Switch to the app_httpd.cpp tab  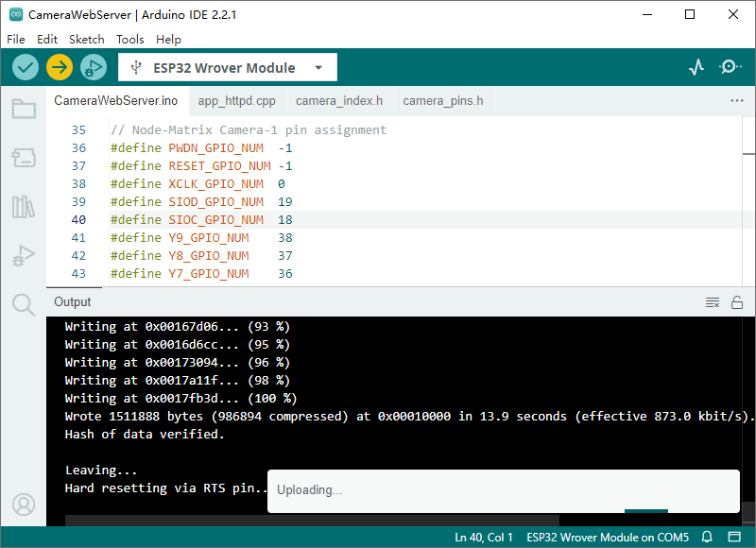click(236, 101)
